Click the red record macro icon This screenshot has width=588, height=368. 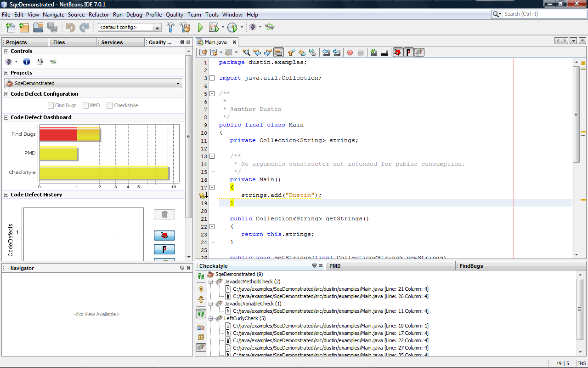coord(350,52)
